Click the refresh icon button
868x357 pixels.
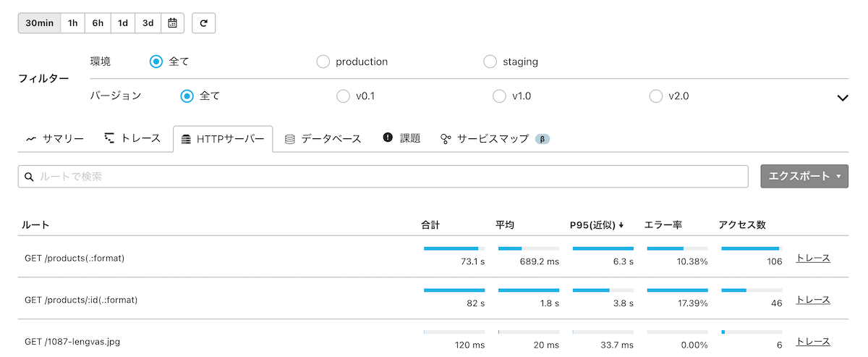204,23
